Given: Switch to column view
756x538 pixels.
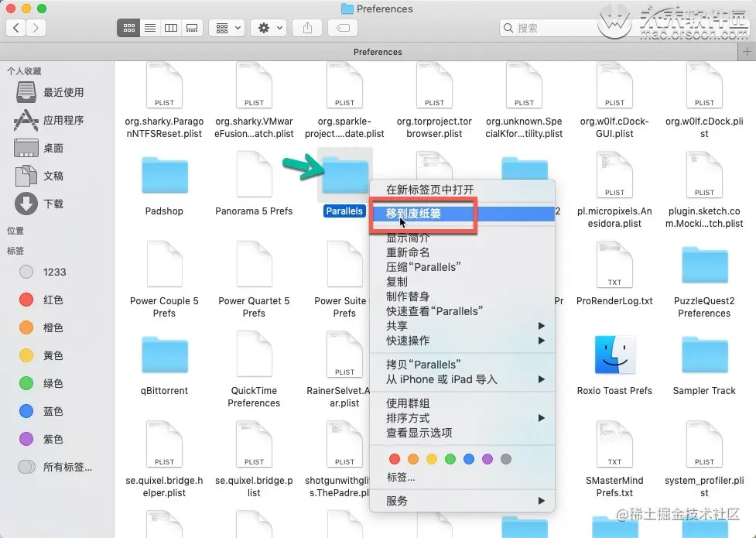Looking at the screenshot, I should 171,28.
